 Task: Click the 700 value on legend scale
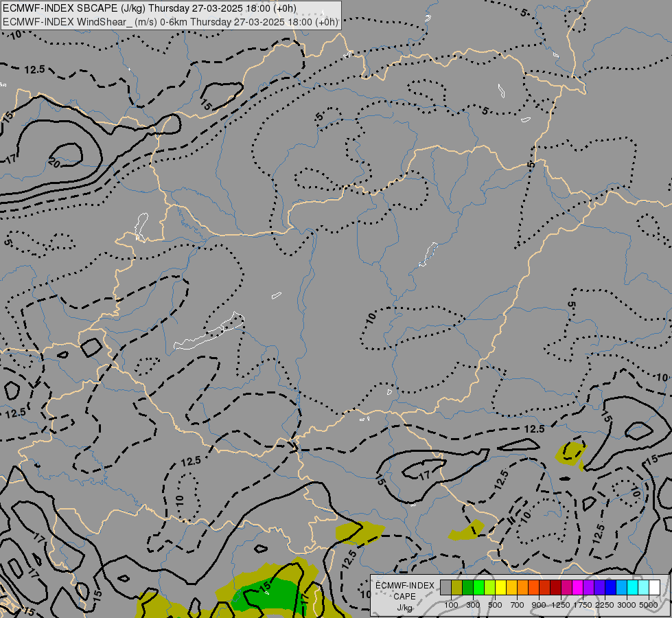click(x=518, y=605)
